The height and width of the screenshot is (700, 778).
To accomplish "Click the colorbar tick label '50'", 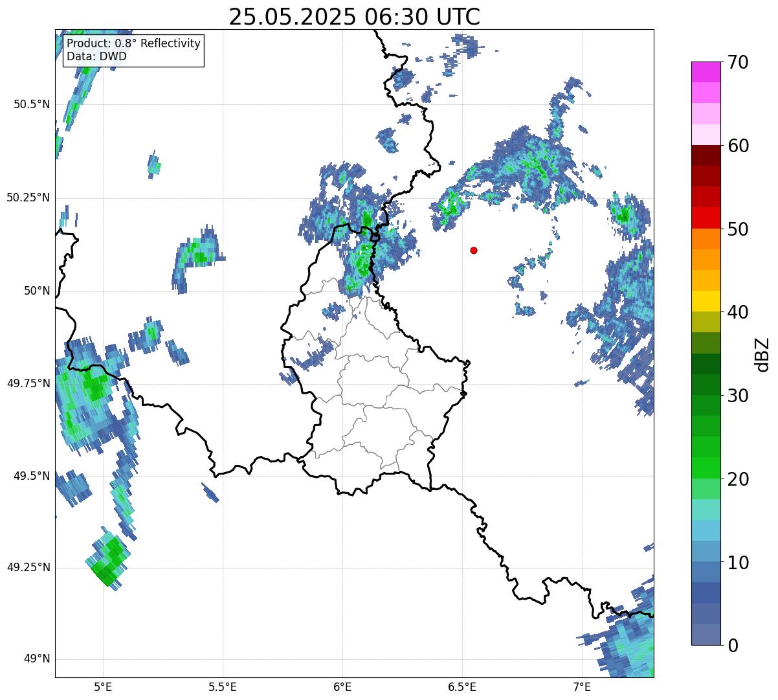I will click(739, 229).
